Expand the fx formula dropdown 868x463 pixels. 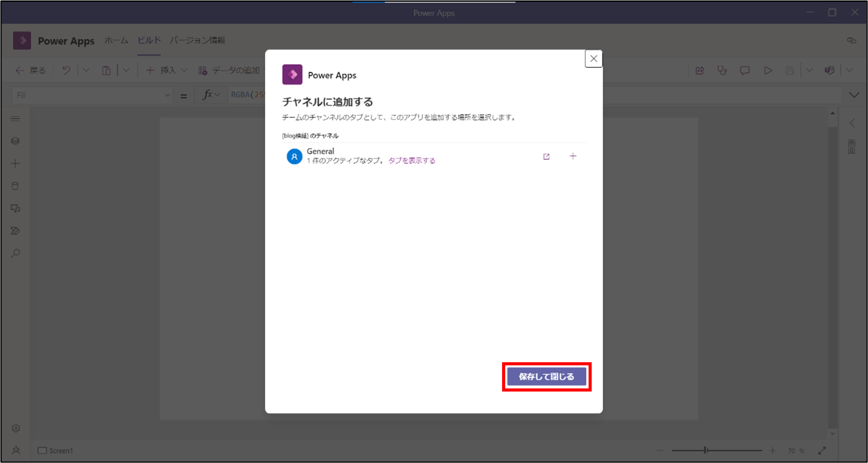[x=211, y=95]
